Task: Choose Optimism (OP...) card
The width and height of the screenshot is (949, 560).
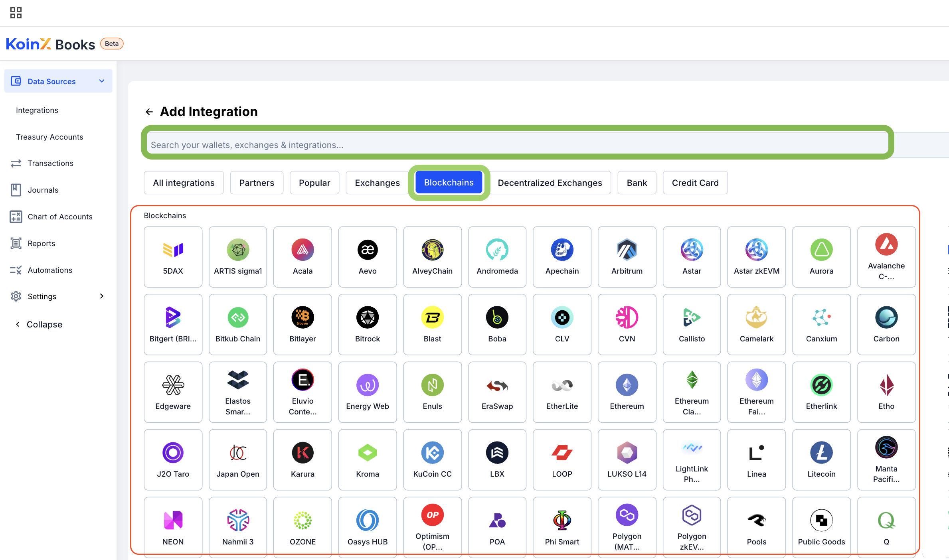Action: 433,527
